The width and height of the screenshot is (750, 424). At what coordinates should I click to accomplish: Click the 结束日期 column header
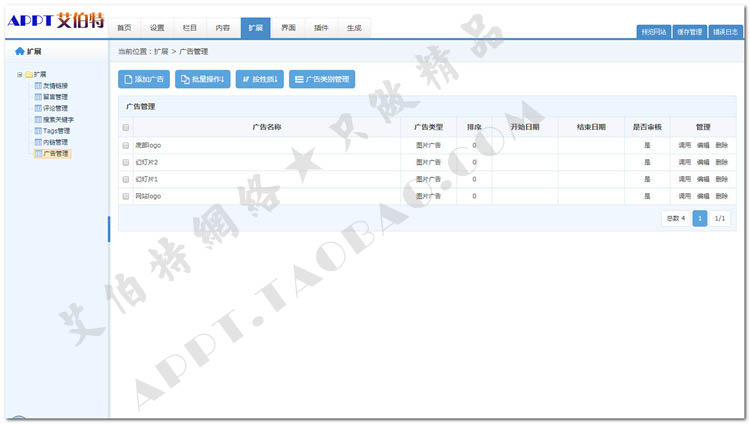point(591,127)
